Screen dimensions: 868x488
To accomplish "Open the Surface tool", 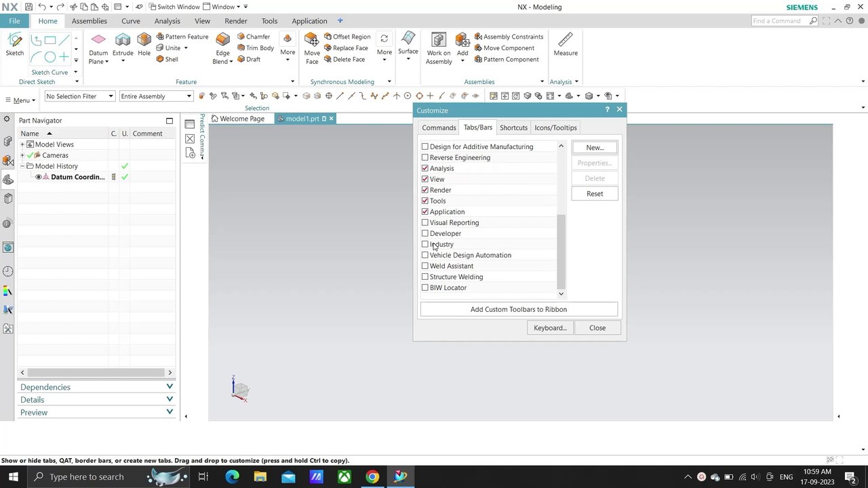I will click(x=408, y=45).
